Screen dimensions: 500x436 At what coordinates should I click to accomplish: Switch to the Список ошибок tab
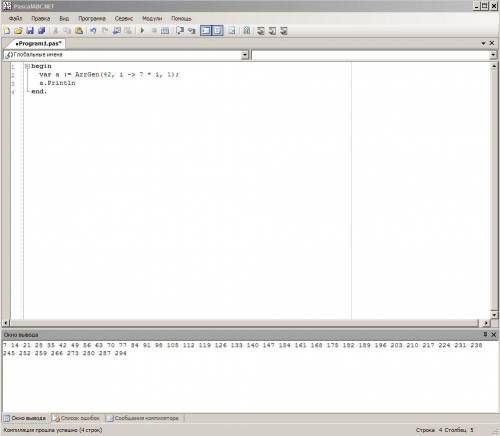point(77,418)
